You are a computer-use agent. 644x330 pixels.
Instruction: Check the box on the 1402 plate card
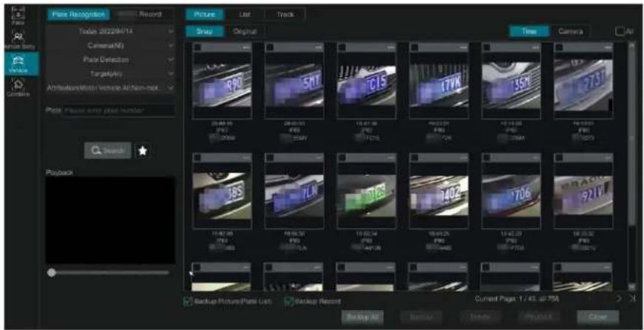coord(414,158)
